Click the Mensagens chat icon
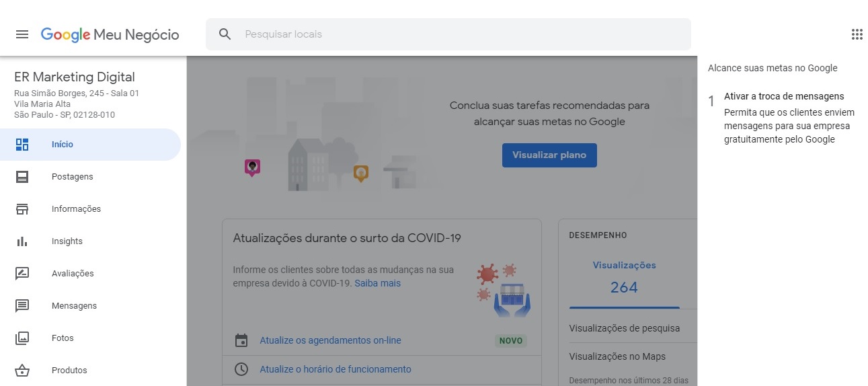Screen dimensions: 868x386 (x=22, y=306)
